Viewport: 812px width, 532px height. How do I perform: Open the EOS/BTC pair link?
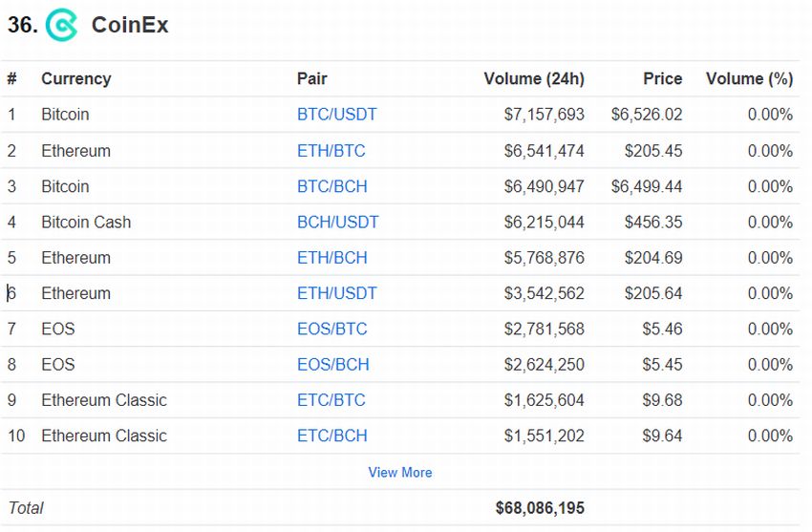(331, 330)
